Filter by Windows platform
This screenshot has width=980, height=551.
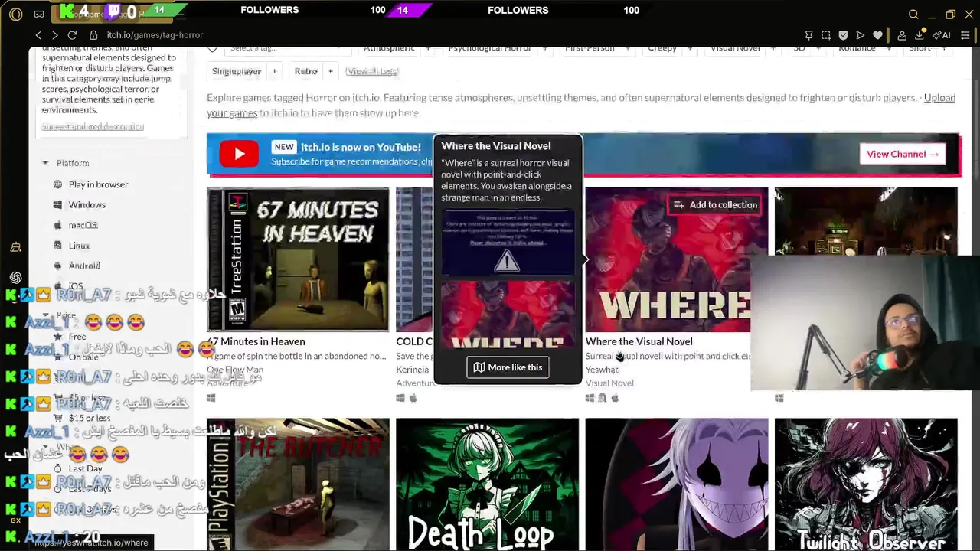pos(80,205)
